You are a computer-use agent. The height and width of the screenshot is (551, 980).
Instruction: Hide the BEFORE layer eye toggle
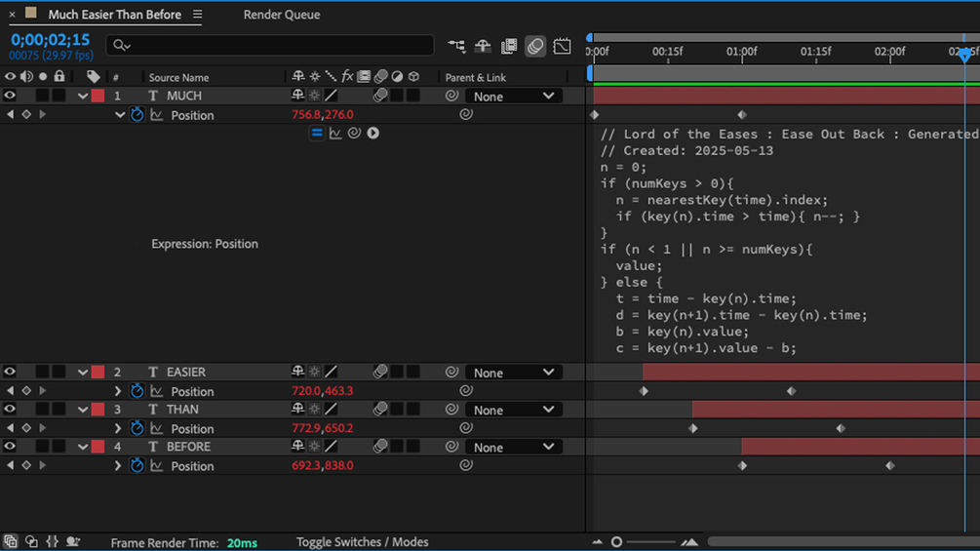pos(10,447)
